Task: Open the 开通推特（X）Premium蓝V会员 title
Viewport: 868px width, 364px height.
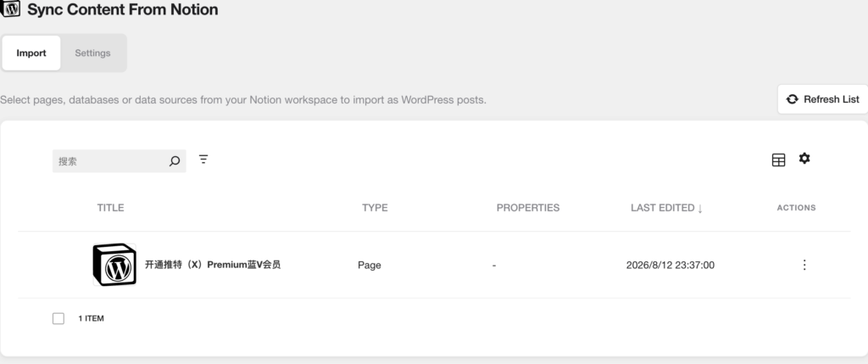Action: point(213,265)
